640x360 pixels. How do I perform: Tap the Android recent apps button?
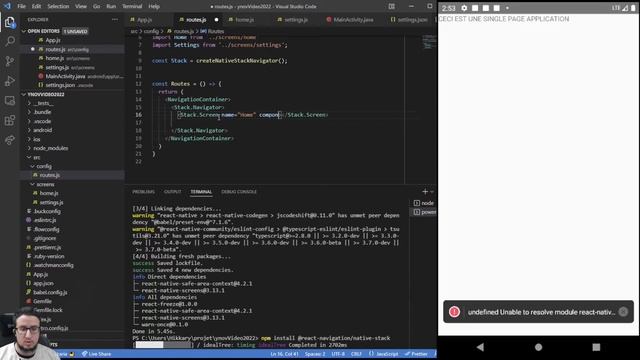click(596, 347)
